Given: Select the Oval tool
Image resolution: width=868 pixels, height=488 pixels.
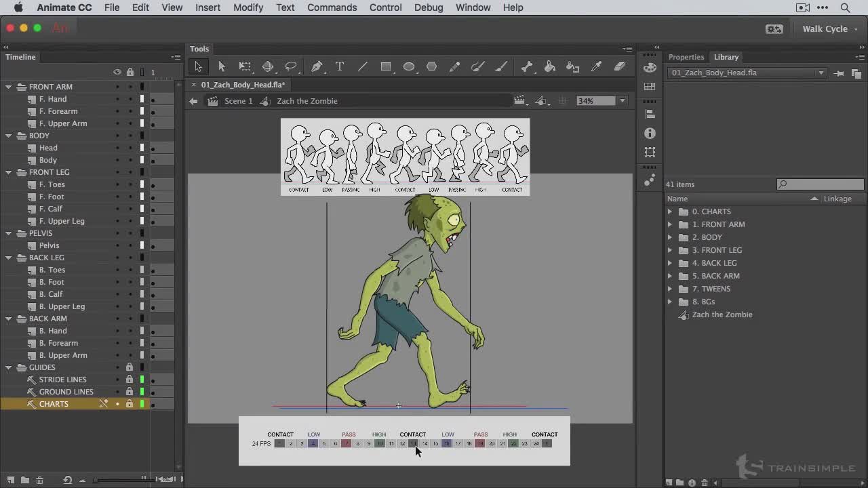Looking at the screenshot, I should (x=409, y=66).
